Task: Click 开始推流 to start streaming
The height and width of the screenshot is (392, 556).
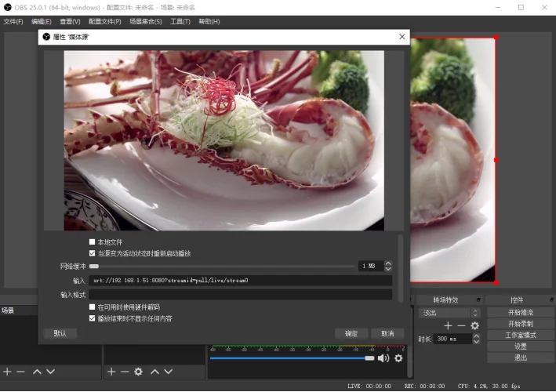Action: point(521,312)
